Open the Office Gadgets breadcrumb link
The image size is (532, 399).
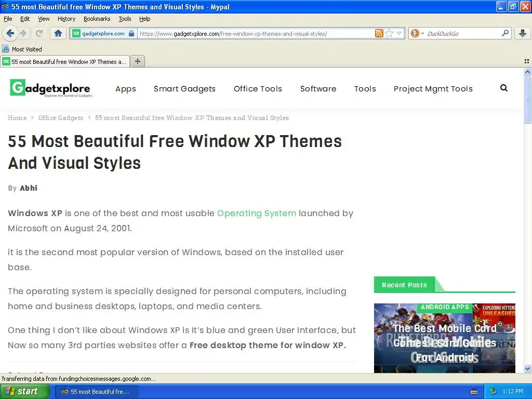(61, 118)
